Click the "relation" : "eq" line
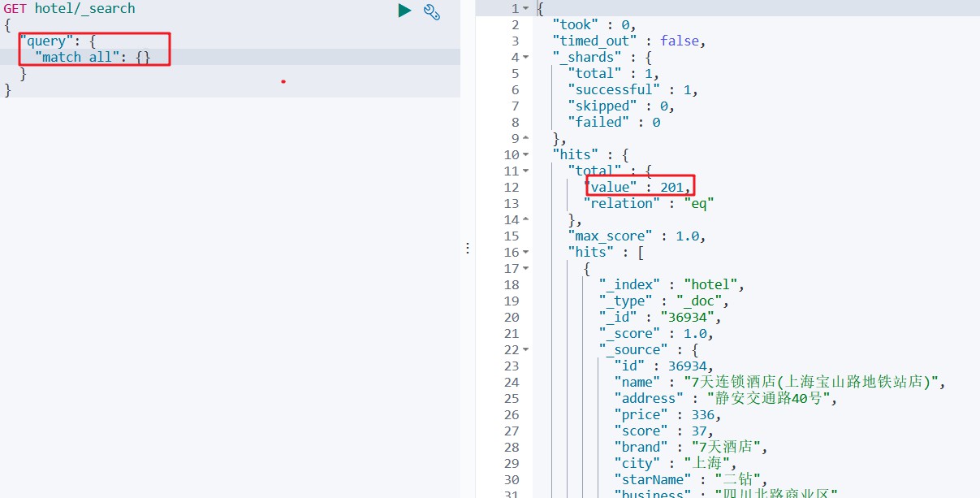Image resolution: width=980 pixels, height=498 pixels. pos(648,203)
